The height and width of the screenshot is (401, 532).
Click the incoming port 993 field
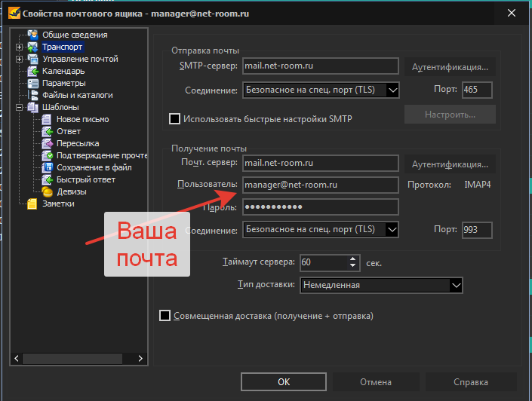(x=477, y=230)
